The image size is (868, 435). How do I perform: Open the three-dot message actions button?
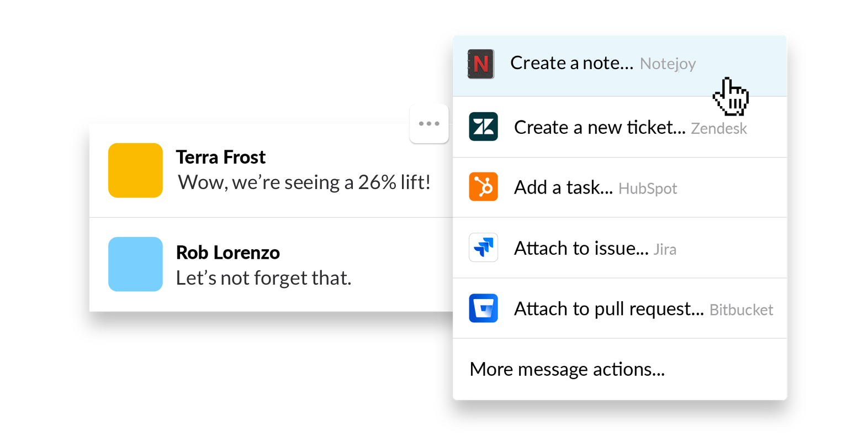tap(429, 124)
